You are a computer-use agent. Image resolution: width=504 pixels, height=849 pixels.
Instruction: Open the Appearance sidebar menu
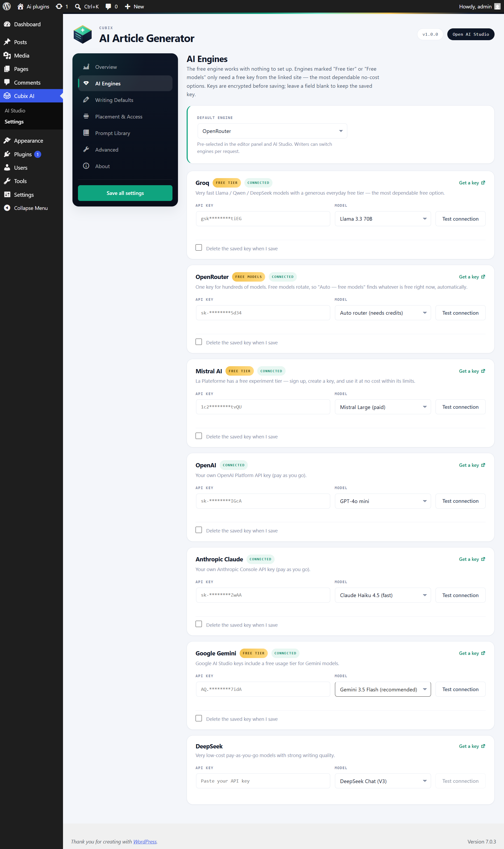(31, 141)
